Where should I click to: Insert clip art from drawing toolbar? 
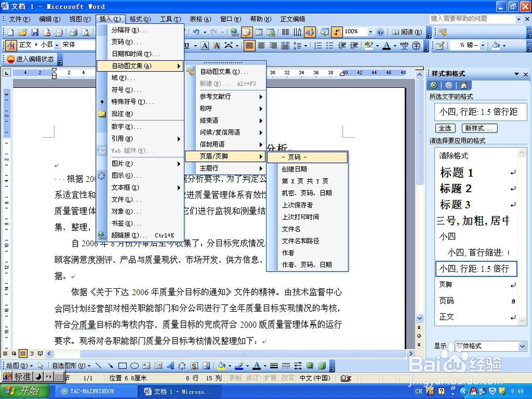coord(194,365)
